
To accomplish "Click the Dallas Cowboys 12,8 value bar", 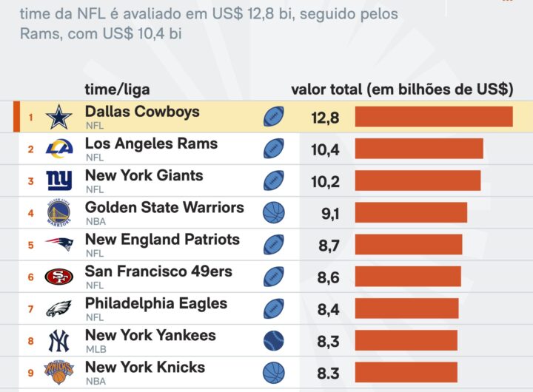I will [434, 117].
